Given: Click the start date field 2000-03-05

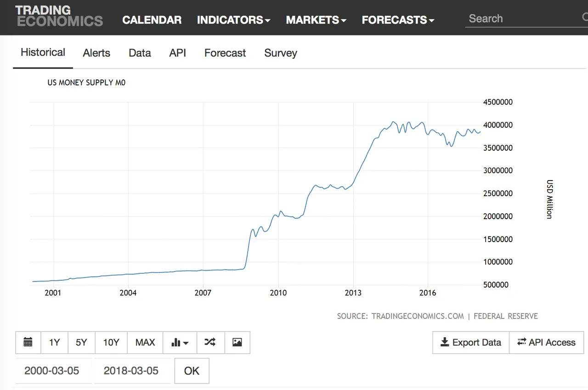Looking at the screenshot, I should click(52, 371).
